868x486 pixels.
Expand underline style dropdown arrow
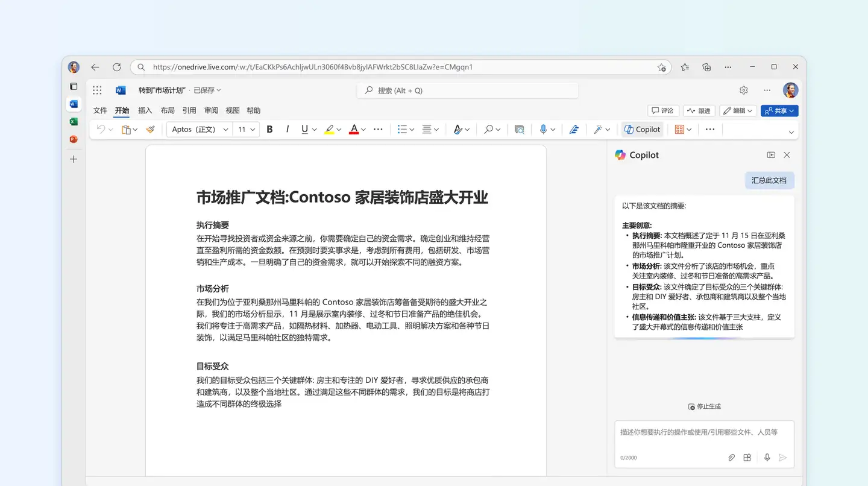315,130
